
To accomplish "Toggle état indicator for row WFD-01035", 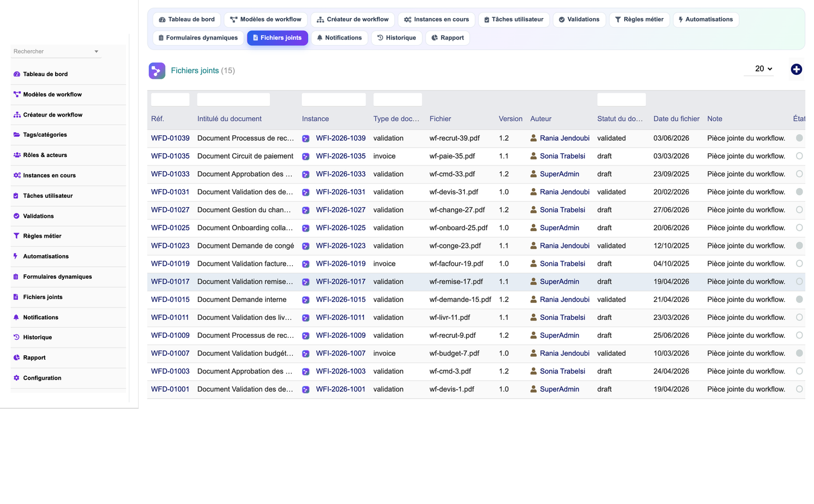I will pyautogui.click(x=799, y=156).
